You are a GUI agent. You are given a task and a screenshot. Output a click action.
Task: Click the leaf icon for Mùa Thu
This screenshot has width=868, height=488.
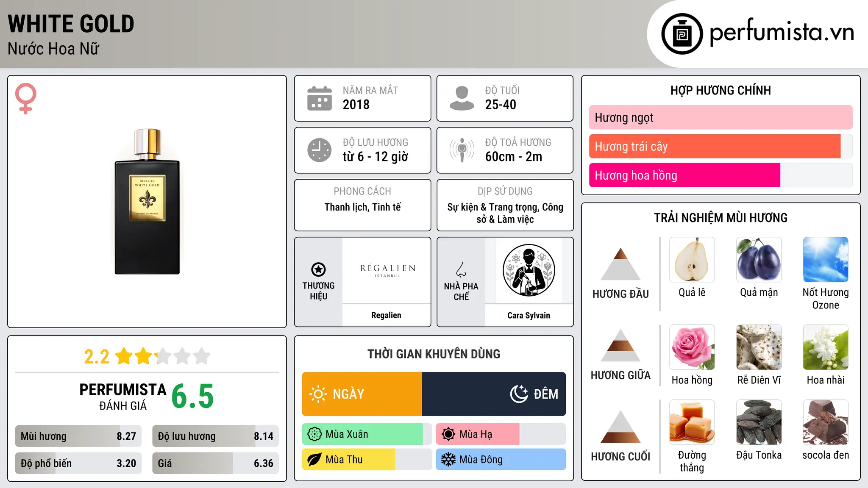click(x=314, y=460)
